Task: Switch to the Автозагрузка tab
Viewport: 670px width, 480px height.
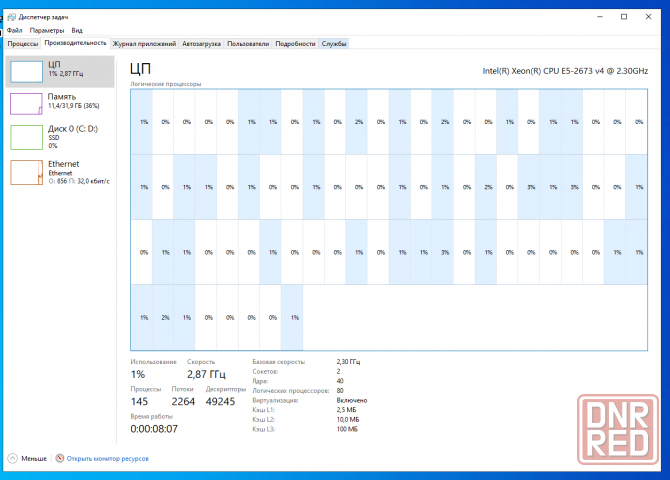Action: [201, 44]
